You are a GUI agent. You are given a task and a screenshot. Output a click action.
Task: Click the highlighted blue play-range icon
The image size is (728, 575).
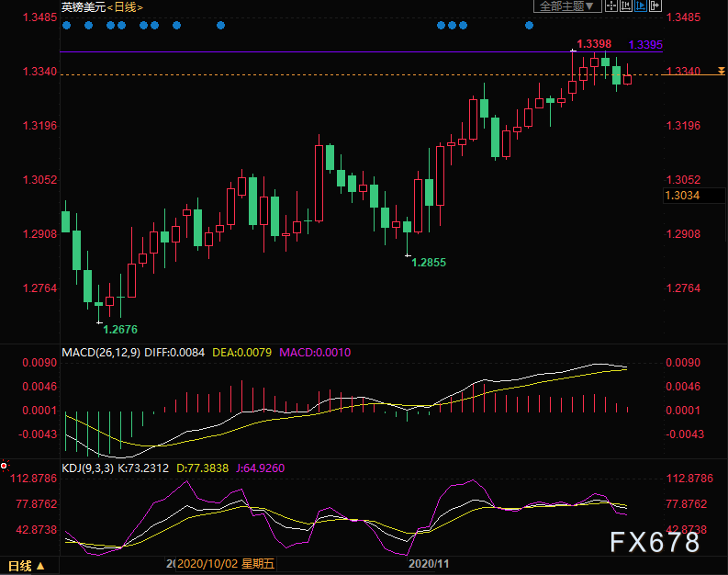coord(641,6)
